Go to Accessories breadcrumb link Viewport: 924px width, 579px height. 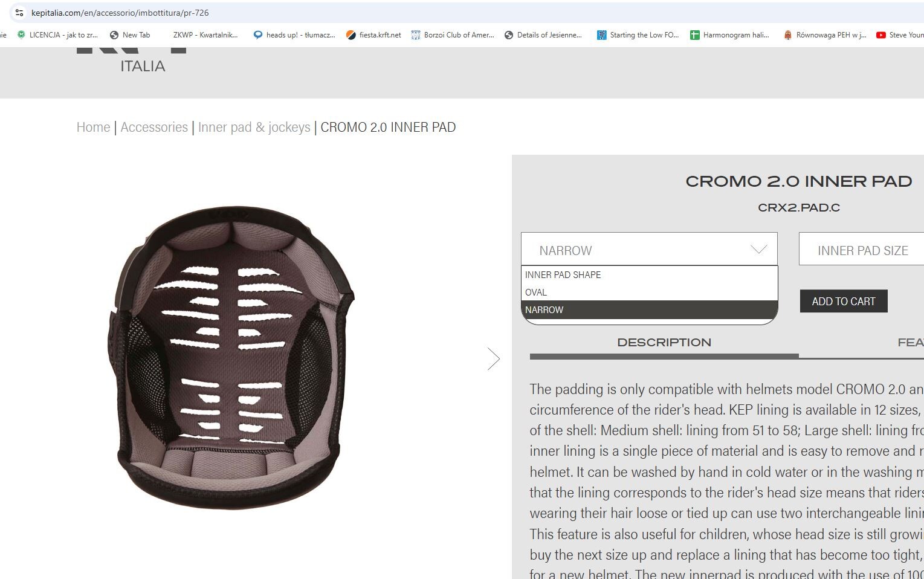tap(154, 127)
